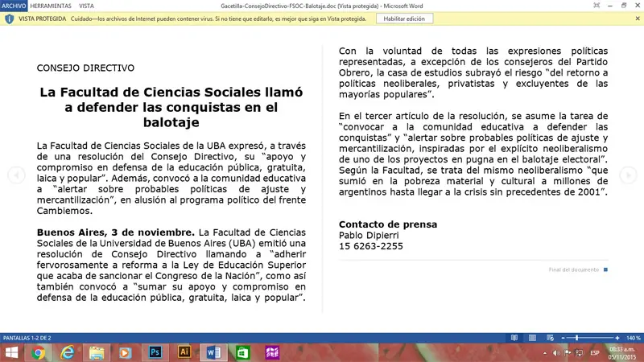Switch to Web Layout view icon

(551, 338)
